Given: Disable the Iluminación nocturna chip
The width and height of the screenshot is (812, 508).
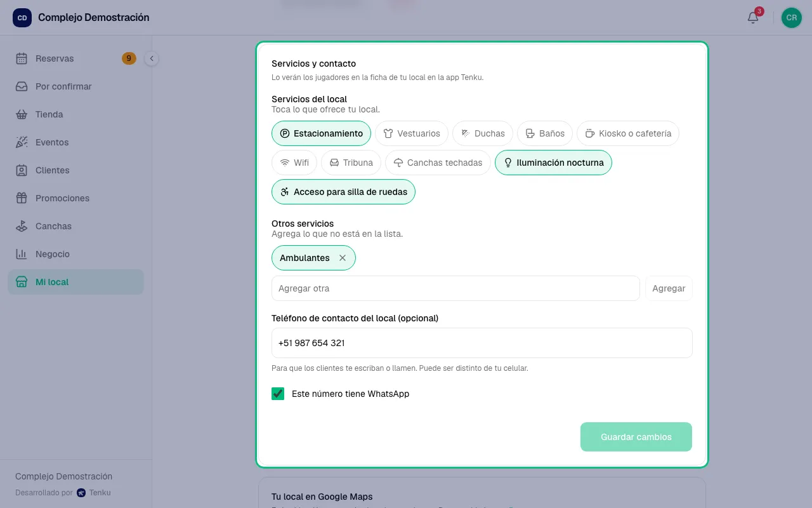Looking at the screenshot, I should pos(553,163).
